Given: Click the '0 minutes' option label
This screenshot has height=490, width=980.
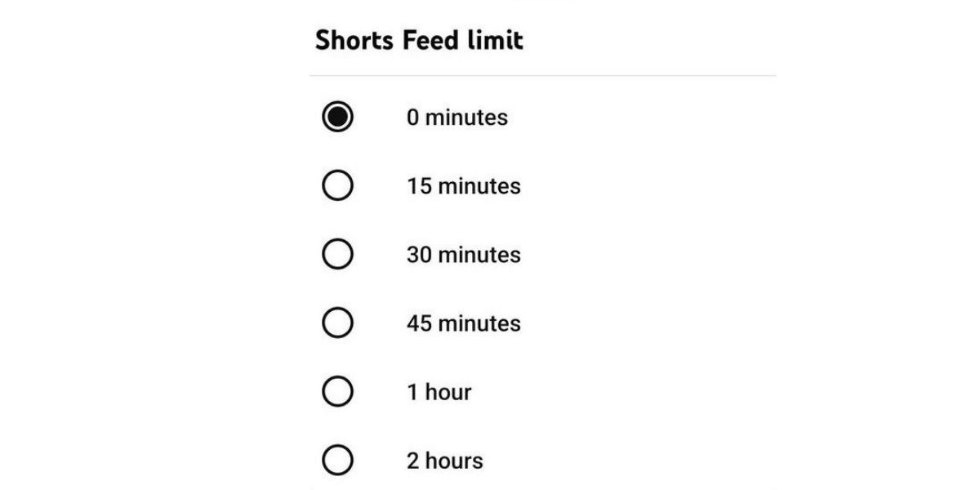Looking at the screenshot, I should coord(457,118).
